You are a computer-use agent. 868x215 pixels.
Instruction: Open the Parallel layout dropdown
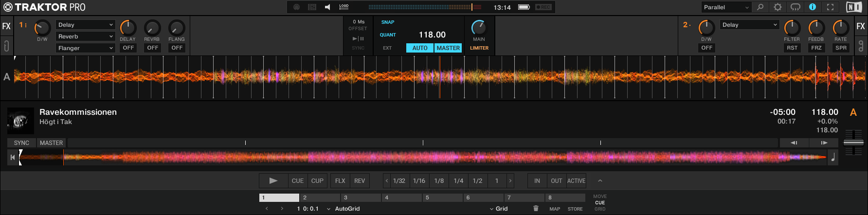[x=726, y=7]
